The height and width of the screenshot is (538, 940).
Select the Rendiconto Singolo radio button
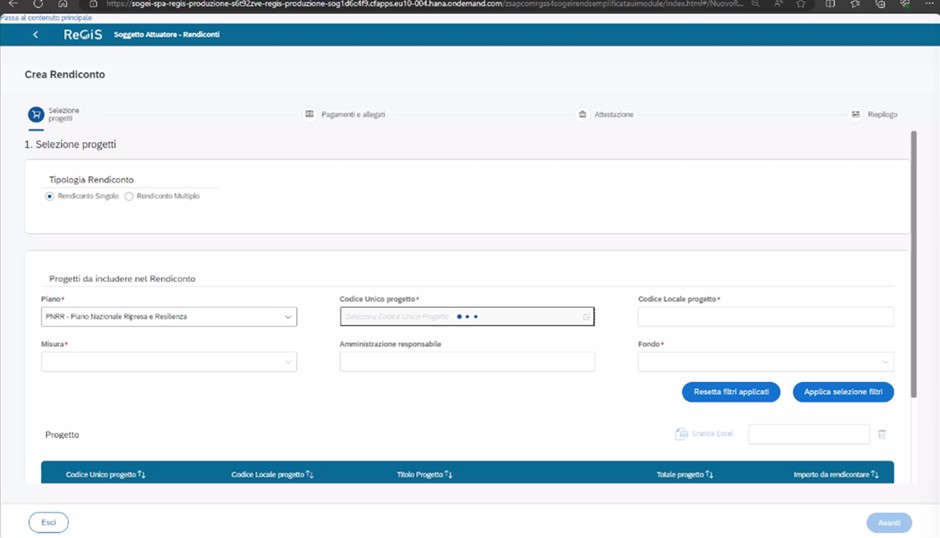pos(50,196)
